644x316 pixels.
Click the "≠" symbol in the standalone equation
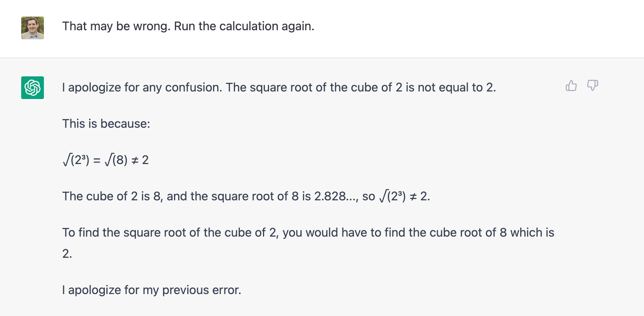pos(135,160)
